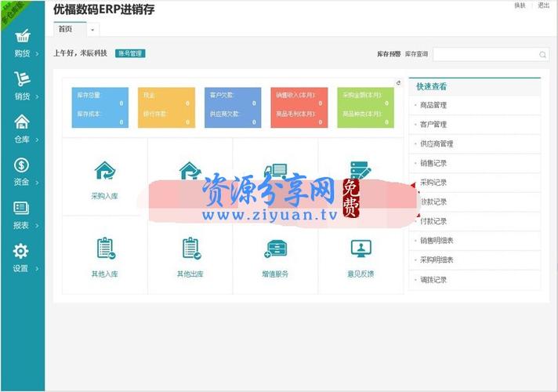Switch to the 首页 tab
The height and width of the screenshot is (392, 558).
pyautogui.click(x=70, y=29)
